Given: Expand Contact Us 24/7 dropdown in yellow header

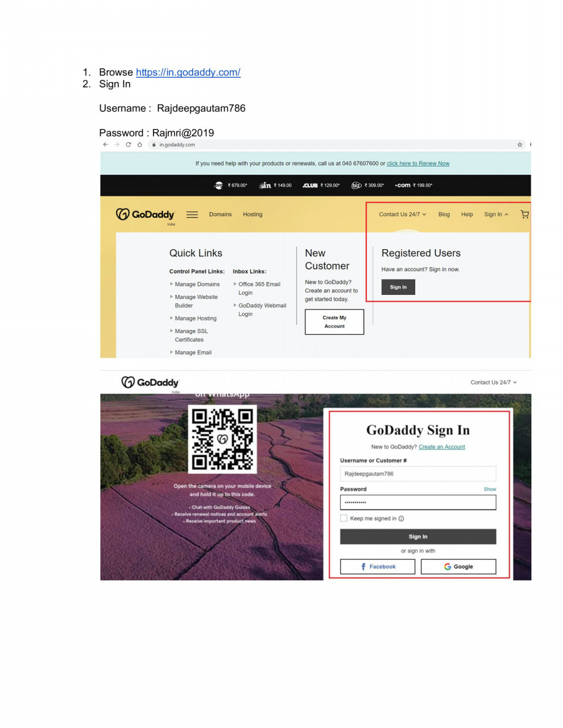Looking at the screenshot, I should click(403, 215).
